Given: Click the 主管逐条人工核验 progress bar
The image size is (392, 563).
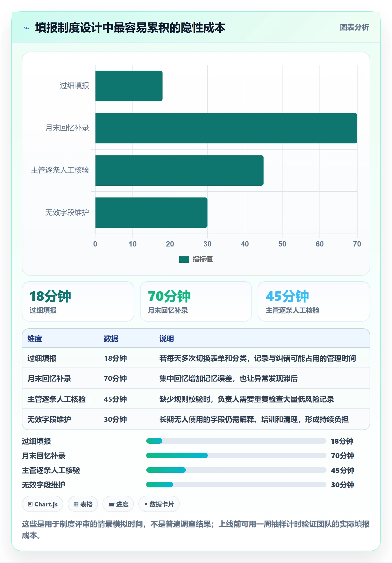Looking at the screenshot, I should point(236,470).
